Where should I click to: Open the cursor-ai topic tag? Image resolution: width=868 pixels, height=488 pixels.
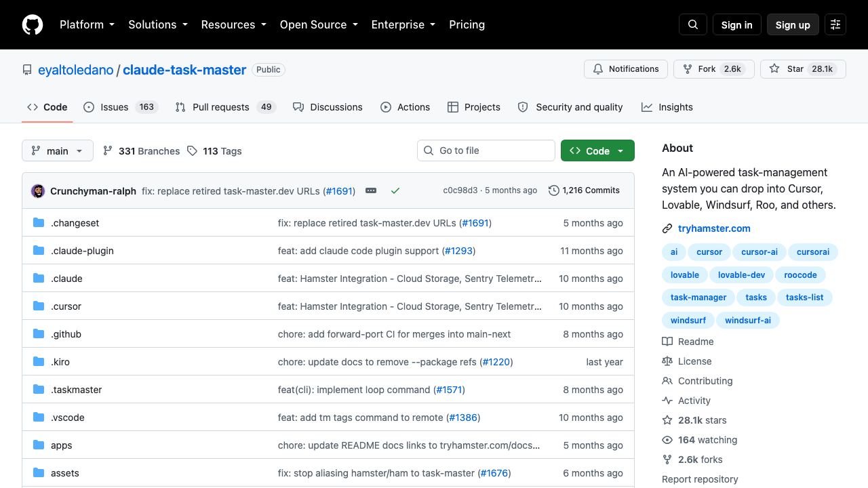759,252
